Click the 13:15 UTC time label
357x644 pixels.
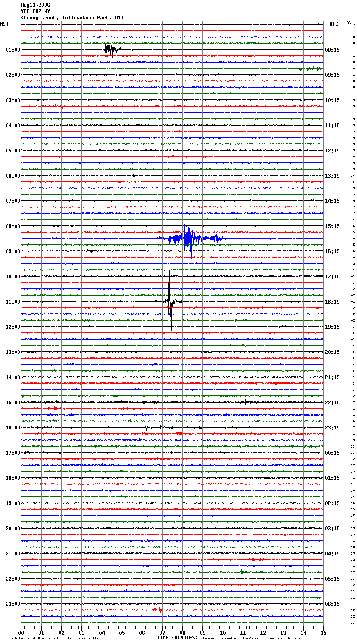coord(332,176)
